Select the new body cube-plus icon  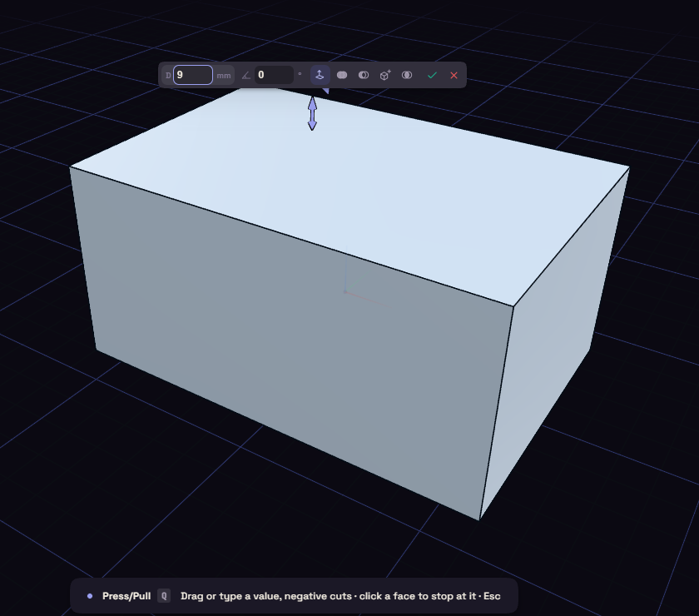(385, 75)
